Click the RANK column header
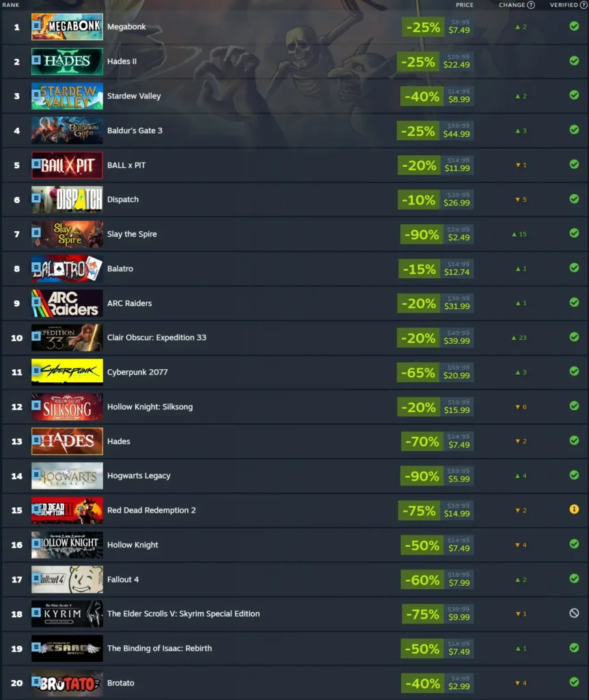 pyautogui.click(x=11, y=5)
